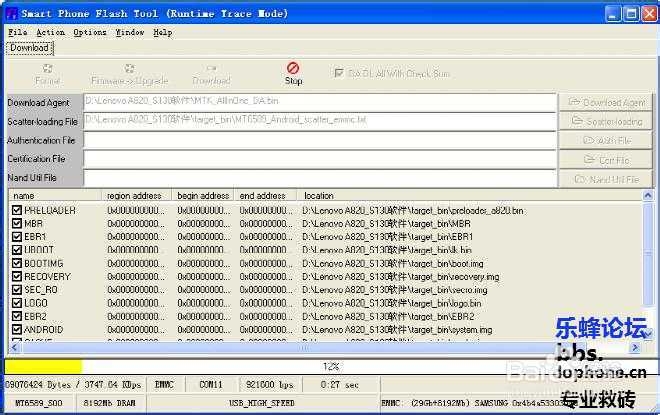Screen dimensions: 660x415
Task: Open the Options menu
Action: coord(90,32)
